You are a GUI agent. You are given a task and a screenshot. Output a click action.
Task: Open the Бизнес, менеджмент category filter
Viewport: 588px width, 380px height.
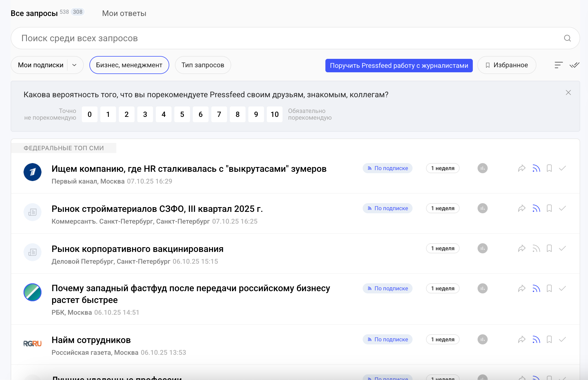click(x=129, y=65)
